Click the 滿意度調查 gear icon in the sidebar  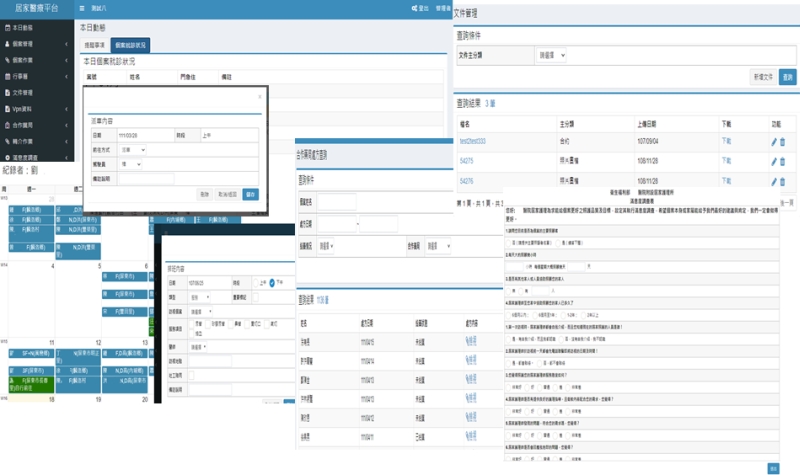tap(7, 157)
